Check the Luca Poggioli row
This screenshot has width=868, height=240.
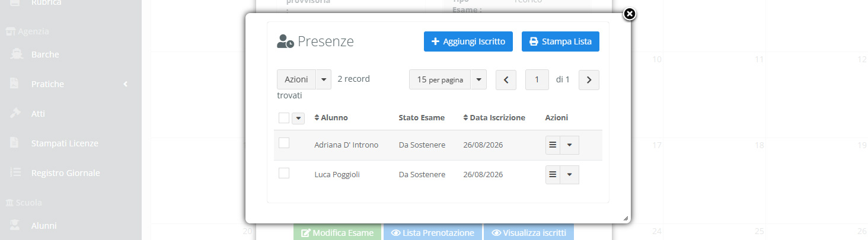(x=284, y=172)
